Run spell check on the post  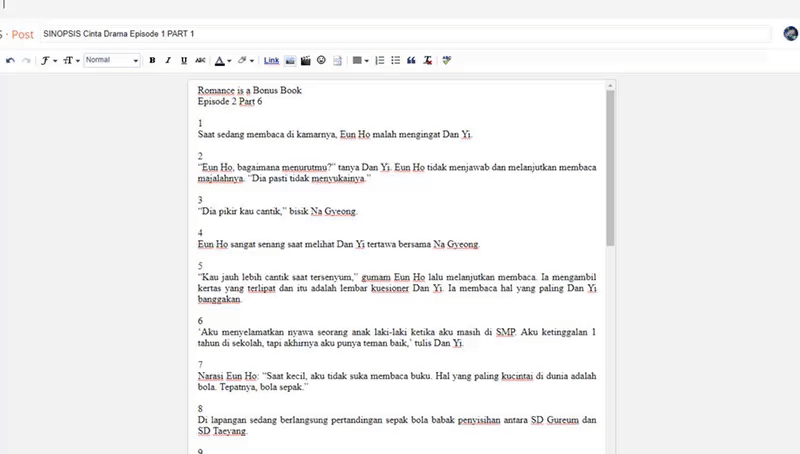446,60
